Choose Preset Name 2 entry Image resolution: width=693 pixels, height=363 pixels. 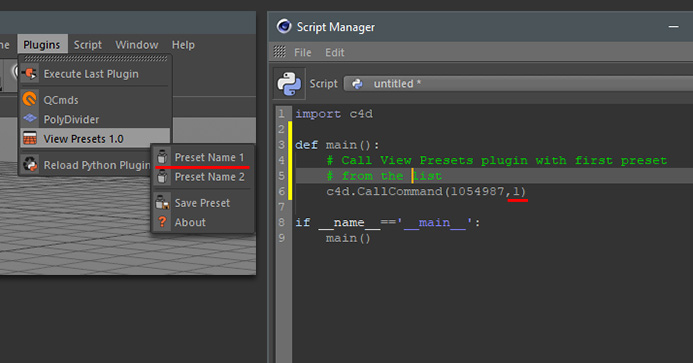[203, 177]
